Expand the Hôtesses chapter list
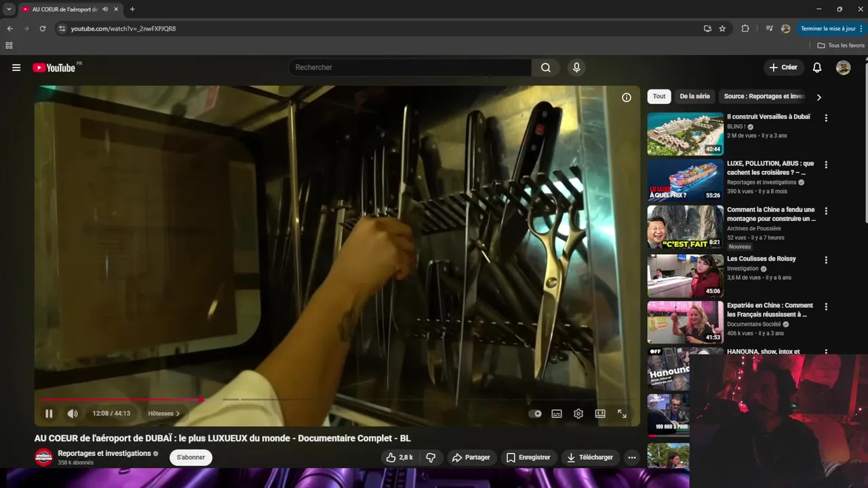Viewport: 868px width, 488px height. (x=164, y=413)
